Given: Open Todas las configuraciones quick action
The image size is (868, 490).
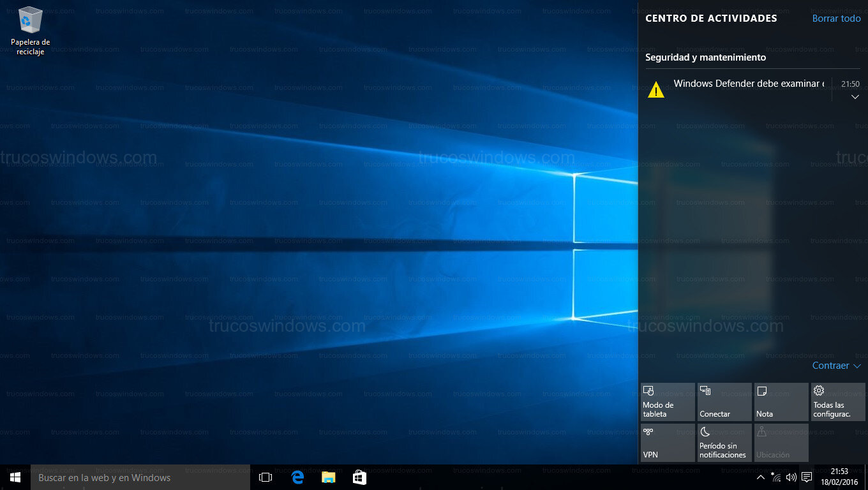Looking at the screenshot, I should click(x=837, y=401).
